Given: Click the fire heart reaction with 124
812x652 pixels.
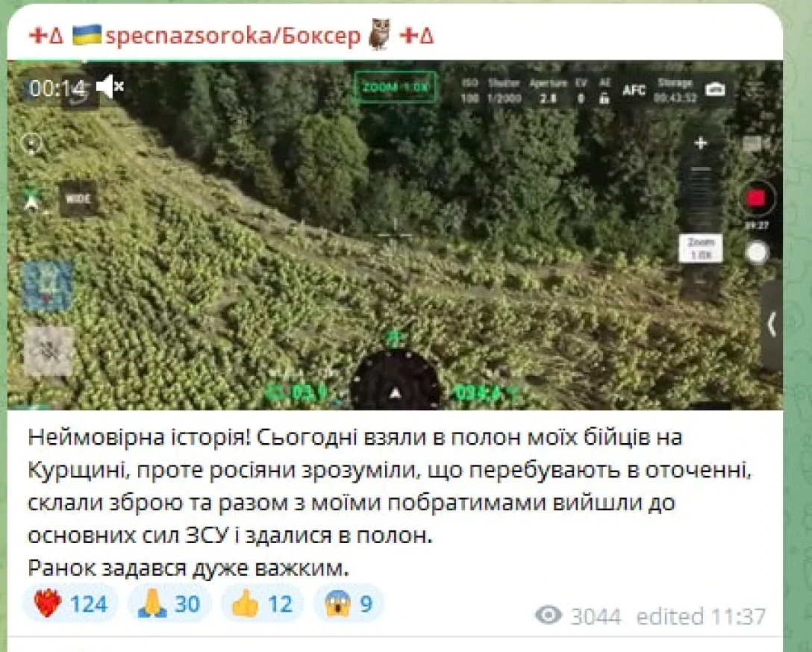Looking at the screenshot, I should [70, 604].
